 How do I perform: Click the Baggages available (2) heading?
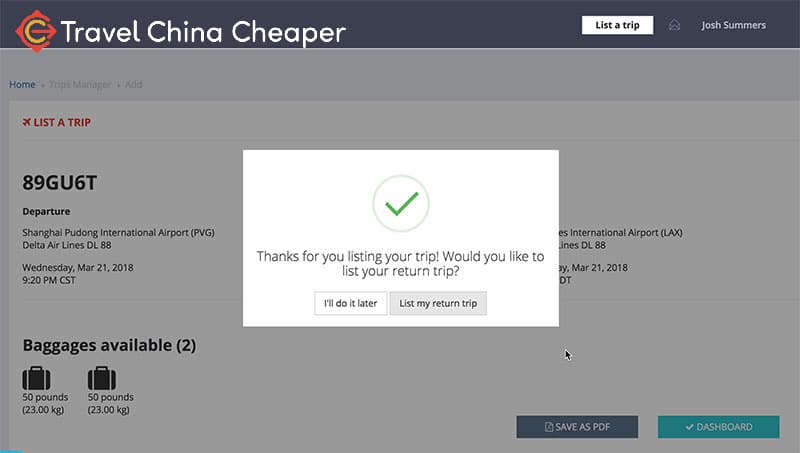click(109, 345)
